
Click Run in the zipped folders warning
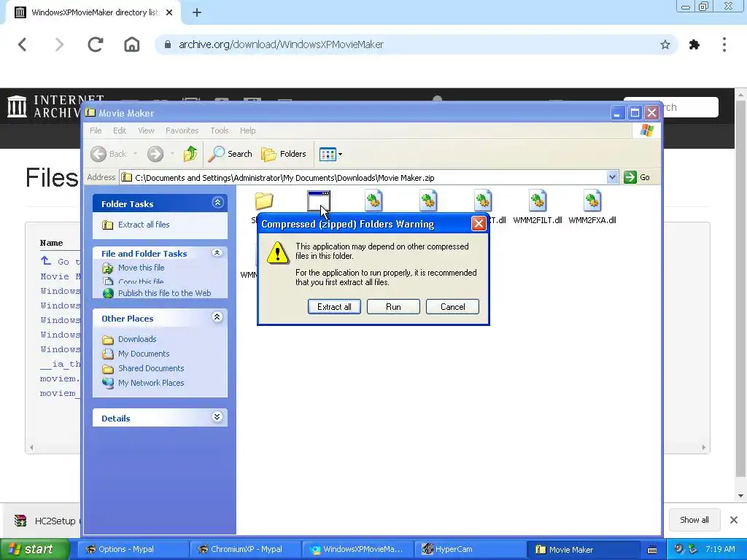[393, 307]
